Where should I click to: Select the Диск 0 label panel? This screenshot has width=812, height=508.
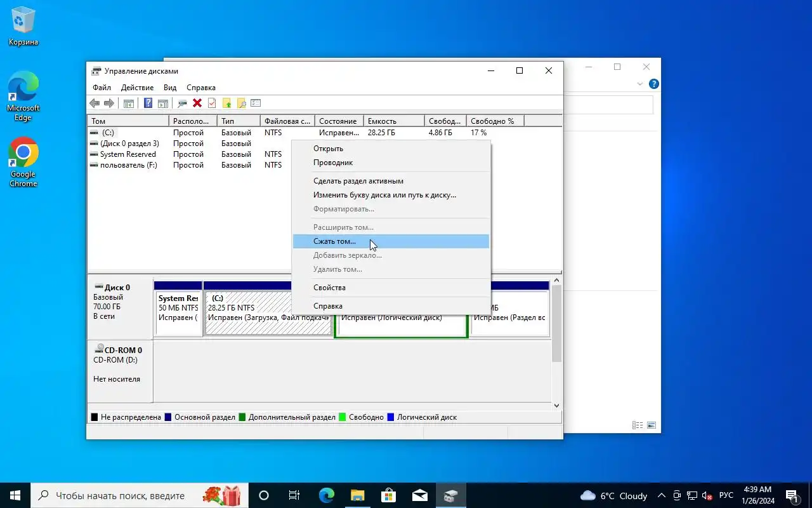120,308
